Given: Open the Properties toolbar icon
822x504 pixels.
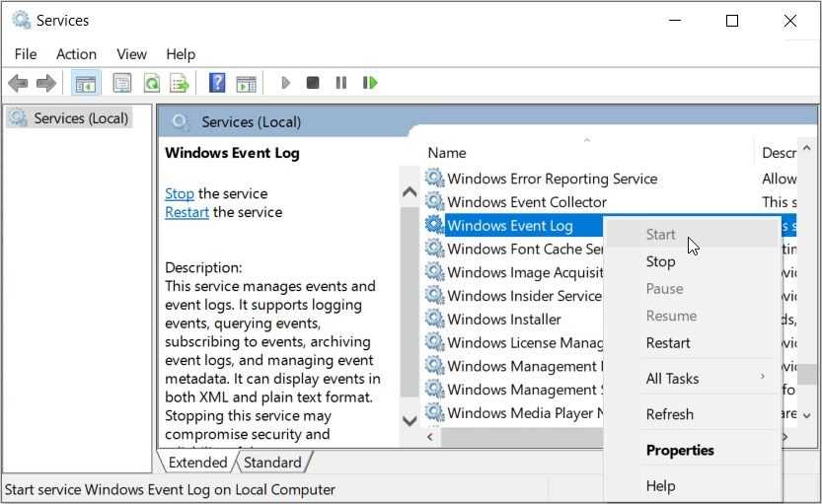Looking at the screenshot, I should 122,83.
